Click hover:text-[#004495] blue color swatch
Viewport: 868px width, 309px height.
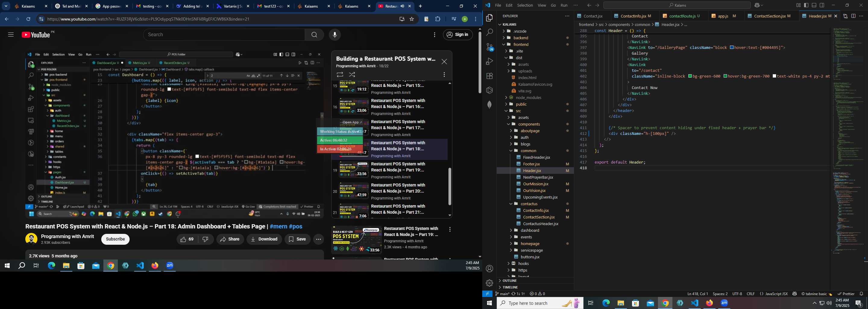[x=731, y=48]
